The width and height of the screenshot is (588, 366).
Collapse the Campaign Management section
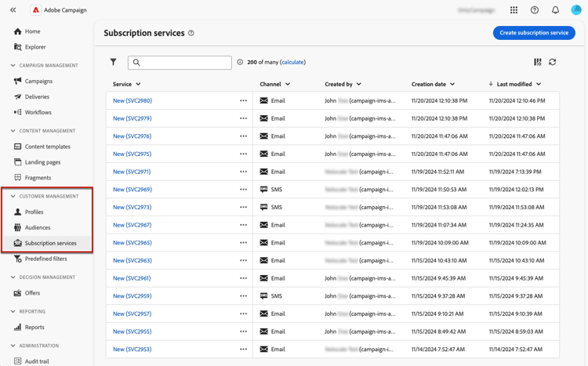(13, 66)
